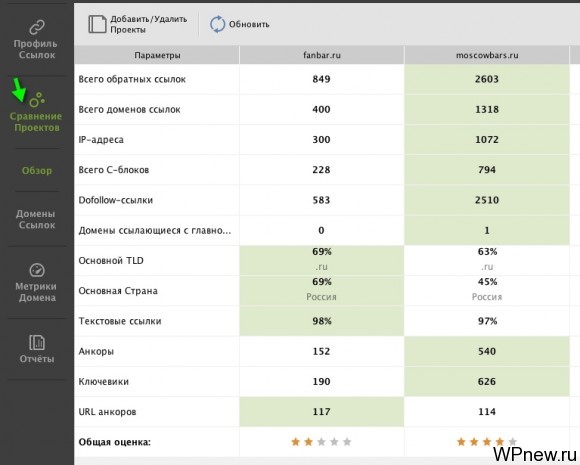Image resolution: width=580 pixels, height=465 pixels.
Task: Click the 2603 backlinks value for moscowbars.ru
Action: 487,79
